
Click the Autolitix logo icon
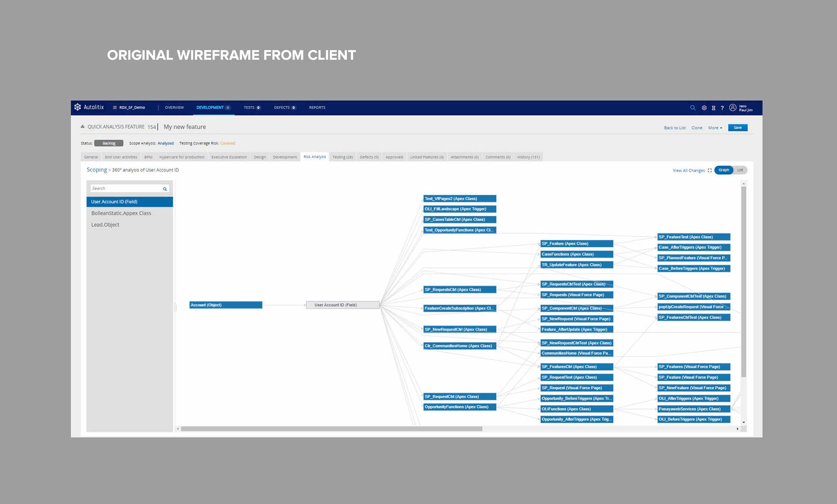click(78, 107)
